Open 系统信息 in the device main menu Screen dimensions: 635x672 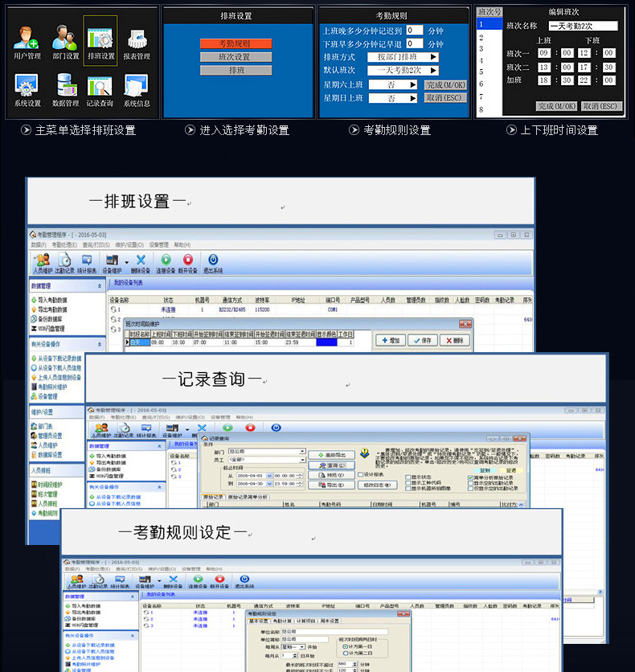(137, 90)
